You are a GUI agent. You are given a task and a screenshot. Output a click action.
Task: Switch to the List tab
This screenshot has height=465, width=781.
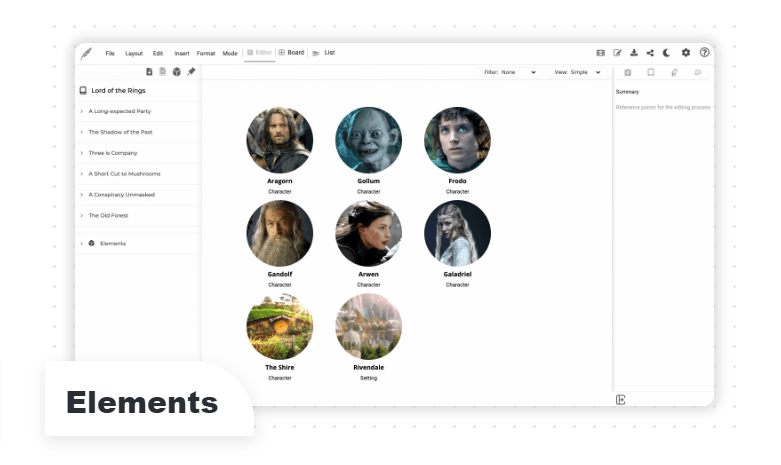coord(324,53)
